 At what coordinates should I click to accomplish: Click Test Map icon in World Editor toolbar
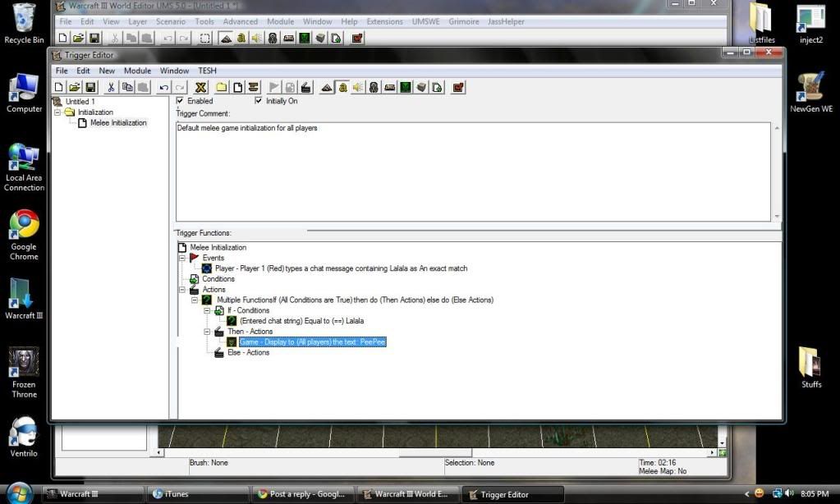(357, 38)
